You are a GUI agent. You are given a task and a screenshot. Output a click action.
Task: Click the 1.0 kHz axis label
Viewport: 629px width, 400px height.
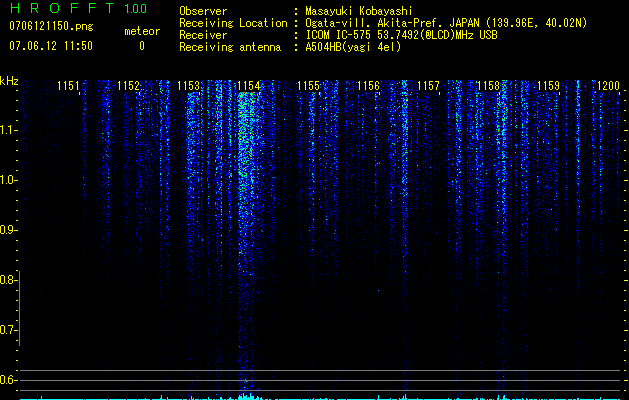7,180
